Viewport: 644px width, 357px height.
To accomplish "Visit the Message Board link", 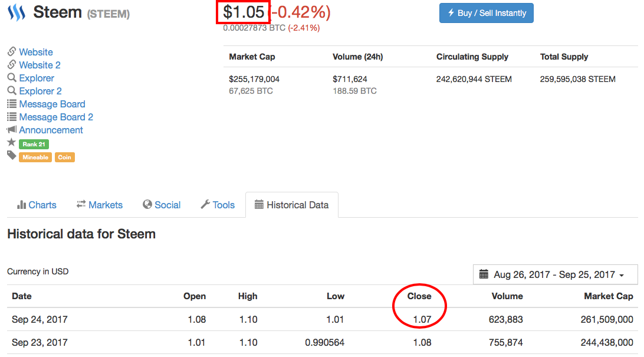I will 52,104.
